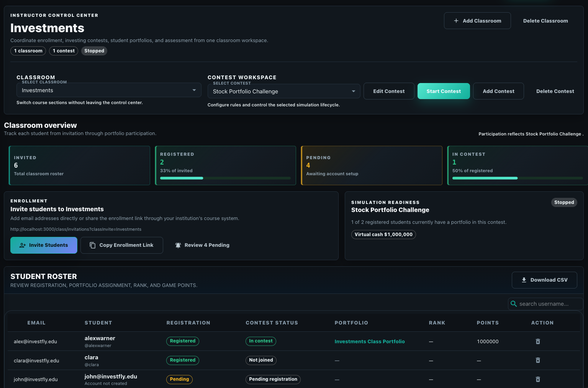Click Delete Classroom
The width and height of the screenshot is (588, 388).
(x=545, y=21)
